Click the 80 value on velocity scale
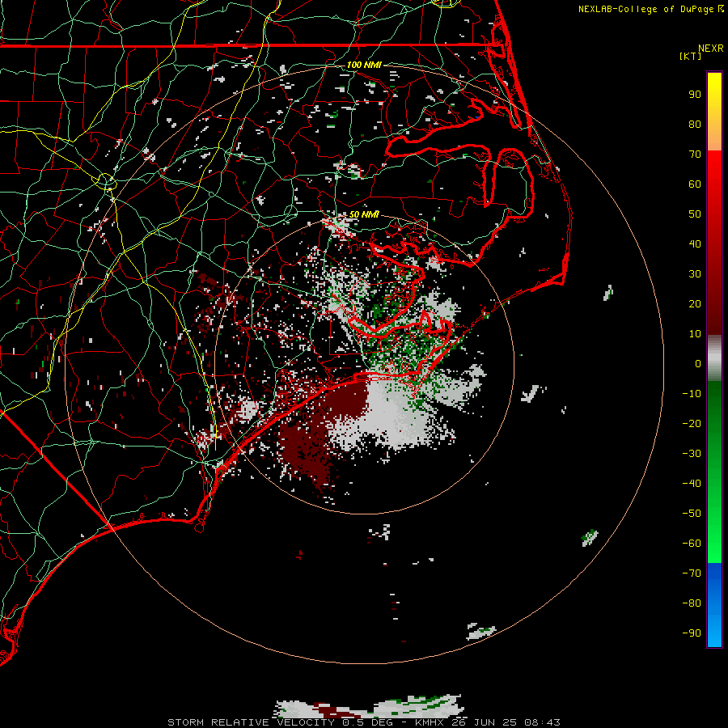This screenshot has height=728, width=728. coord(695,124)
